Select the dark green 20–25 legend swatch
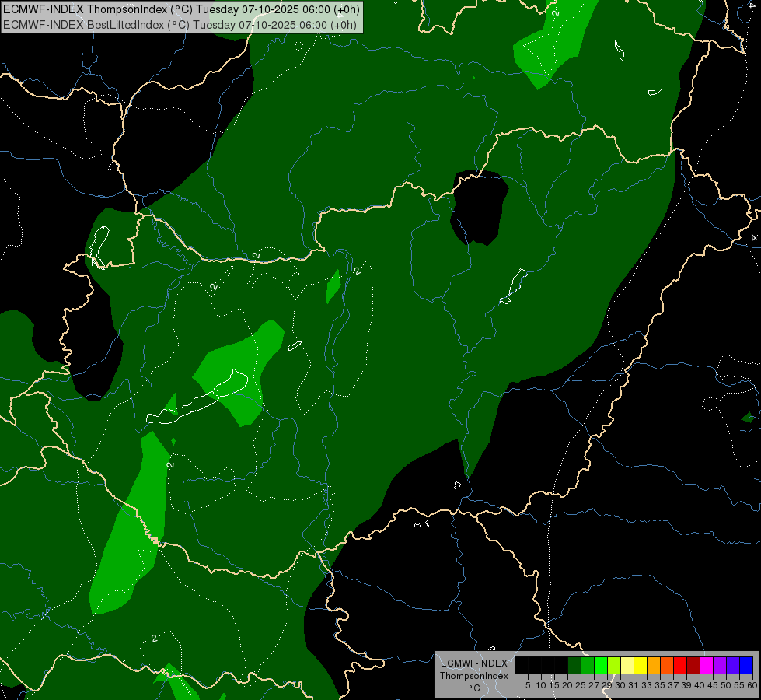 pos(574,665)
